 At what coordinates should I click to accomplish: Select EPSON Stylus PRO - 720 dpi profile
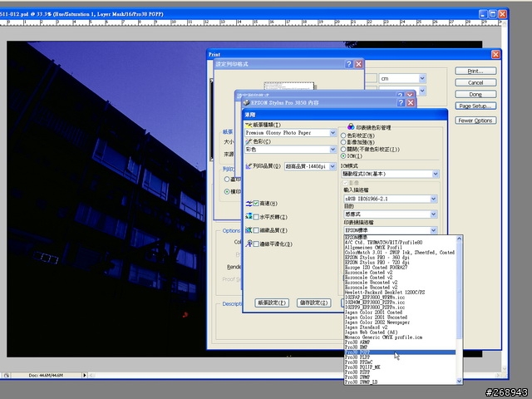pos(400,263)
